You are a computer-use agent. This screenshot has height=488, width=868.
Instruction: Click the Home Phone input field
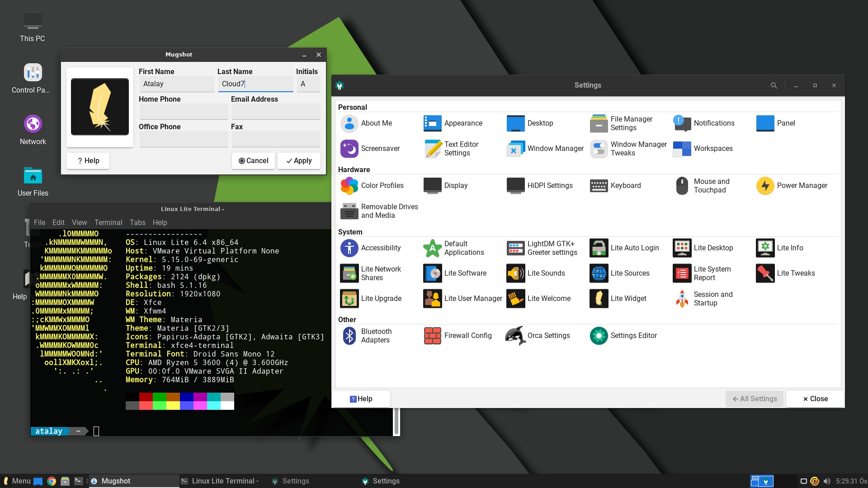point(184,112)
